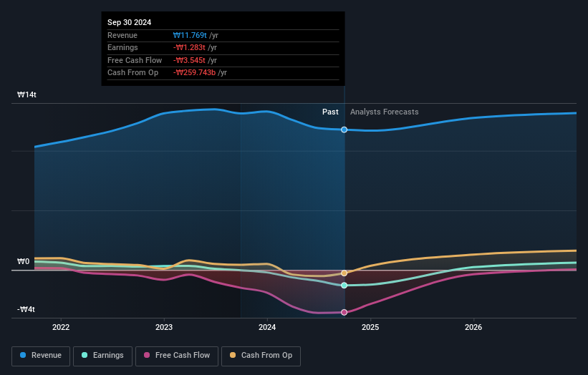
Task: Click the 2022 x-axis label
Action: [61, 328]
